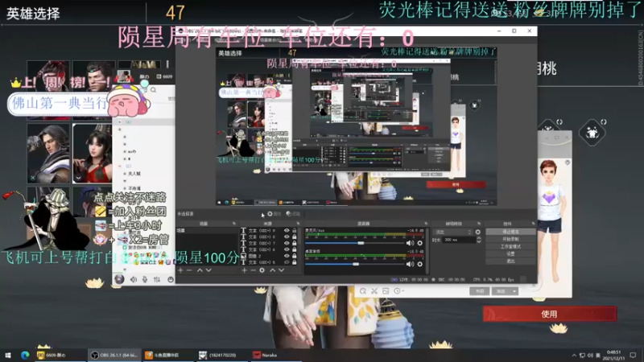The height and width of the screenshot is (362, 644).
Task: Click filters icon in OBS source toolbar
Action: pyautogui.click(x=289, y=214)
